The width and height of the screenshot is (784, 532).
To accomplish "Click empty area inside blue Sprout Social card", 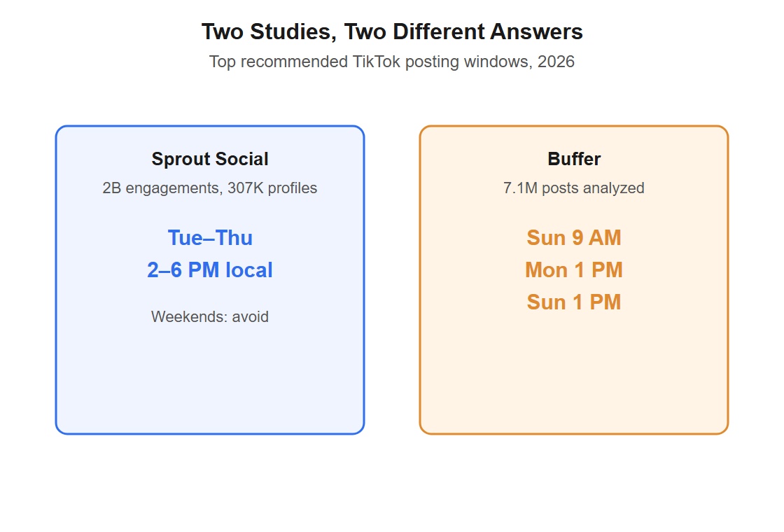I will [210, 380].
